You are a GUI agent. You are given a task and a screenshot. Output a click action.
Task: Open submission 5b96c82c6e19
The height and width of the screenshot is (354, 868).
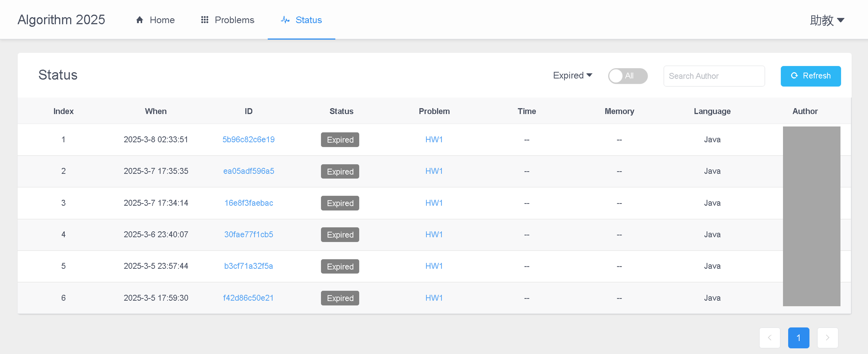(248, 140)
